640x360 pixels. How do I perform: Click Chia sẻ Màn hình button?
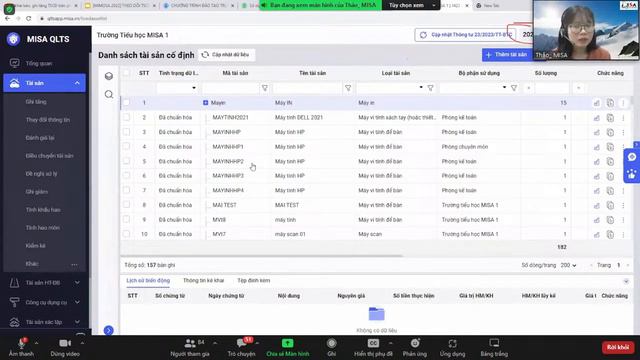click(x=288, y=347)
